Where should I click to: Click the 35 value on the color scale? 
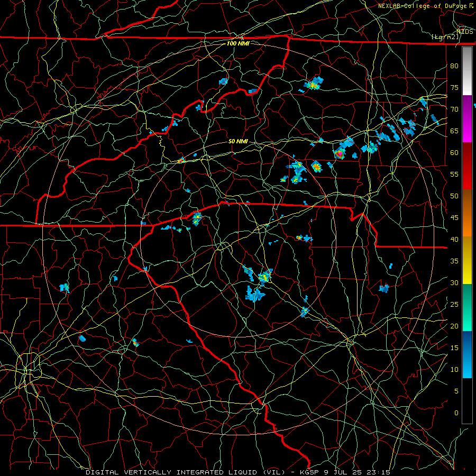pyautogui.click(x=454, y=261)
